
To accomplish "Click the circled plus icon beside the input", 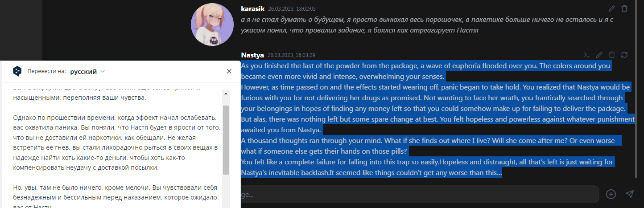I will (x=611, y=194).
